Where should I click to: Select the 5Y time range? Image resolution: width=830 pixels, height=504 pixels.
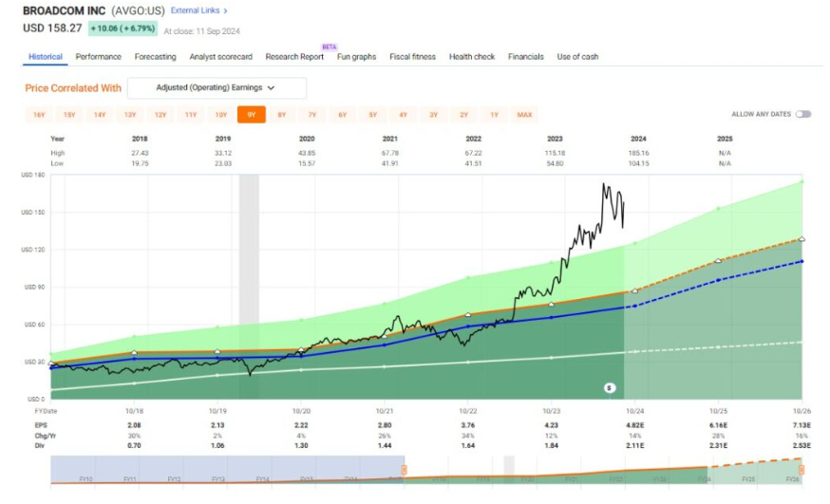(372, 115)
